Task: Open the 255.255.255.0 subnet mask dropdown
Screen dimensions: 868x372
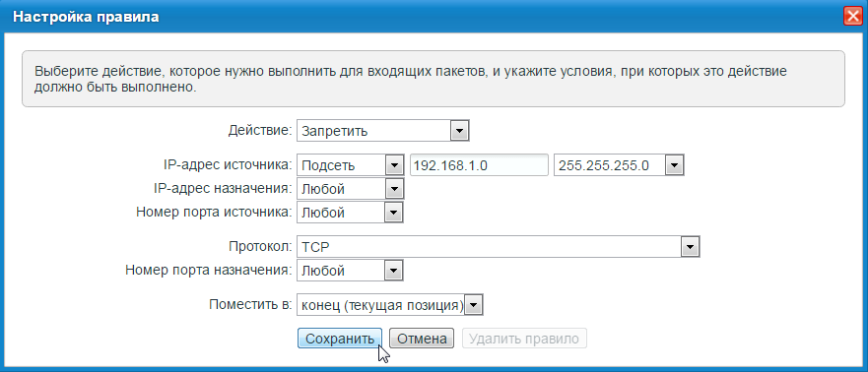Action: point(619,165)
